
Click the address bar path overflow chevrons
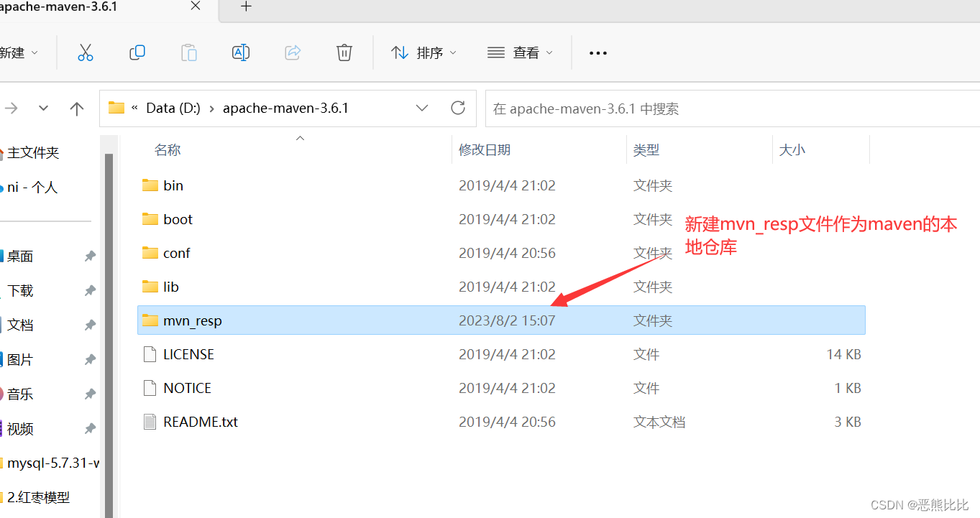click(x=134, y=108)
